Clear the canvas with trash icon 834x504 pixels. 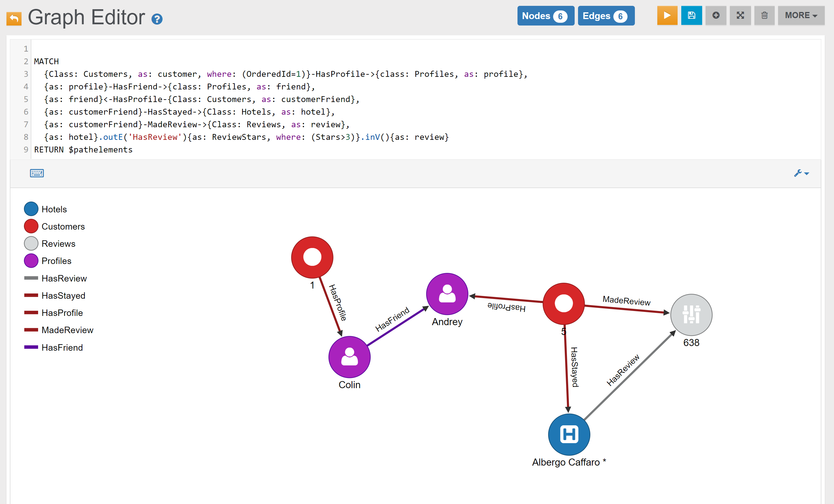[764, 16]
